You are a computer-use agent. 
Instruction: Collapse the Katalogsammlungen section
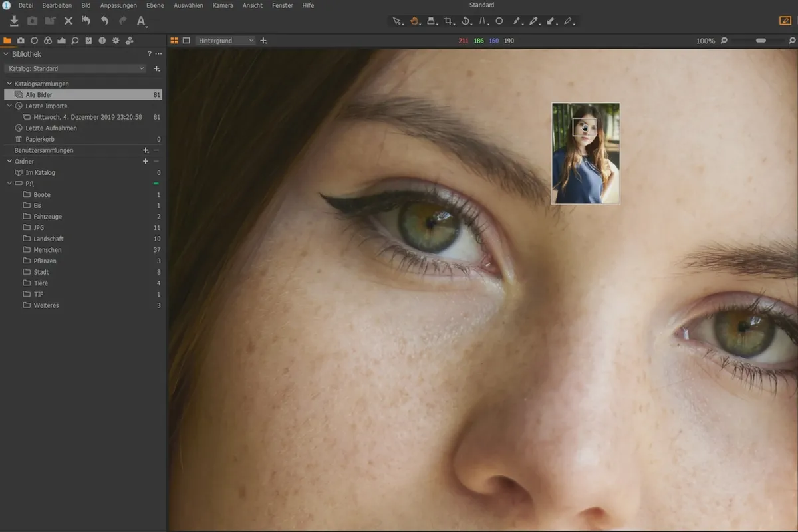[x=9, y=84]
